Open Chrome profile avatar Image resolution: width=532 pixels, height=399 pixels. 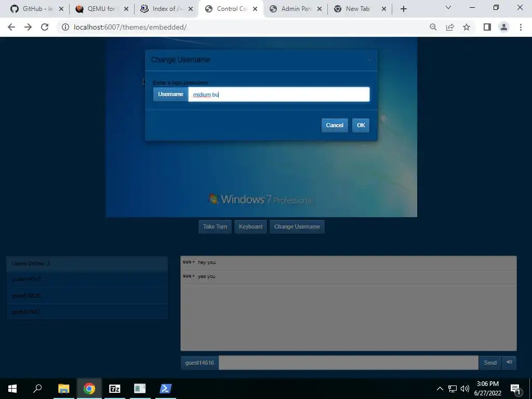tap(504, 27)
